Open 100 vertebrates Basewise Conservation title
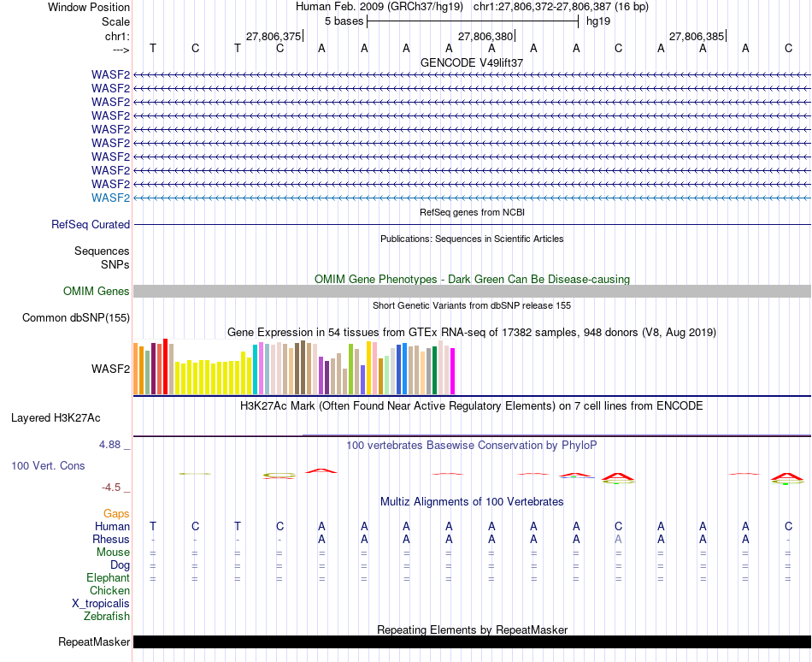 click(472, 445)
